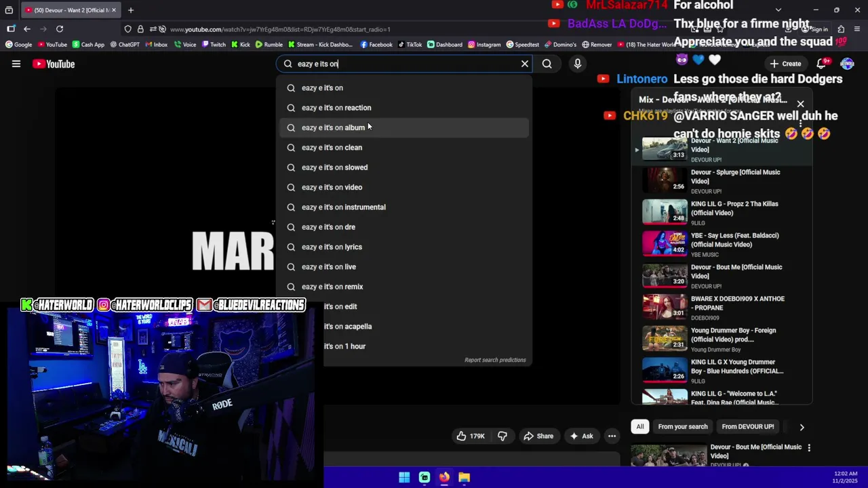Select the All filter chip
868x488 pixels.
[x=639, y=426]
